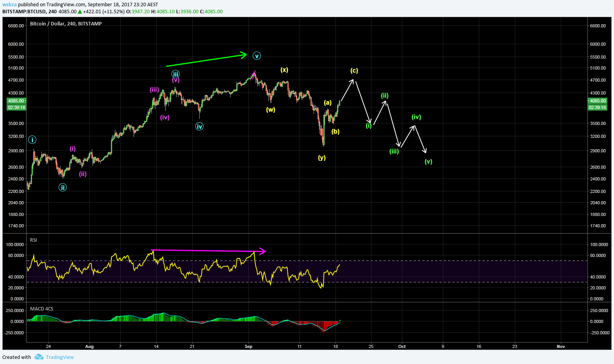Click 6800.00 on the left price axis
614x364 pixels.
(16, 26)
